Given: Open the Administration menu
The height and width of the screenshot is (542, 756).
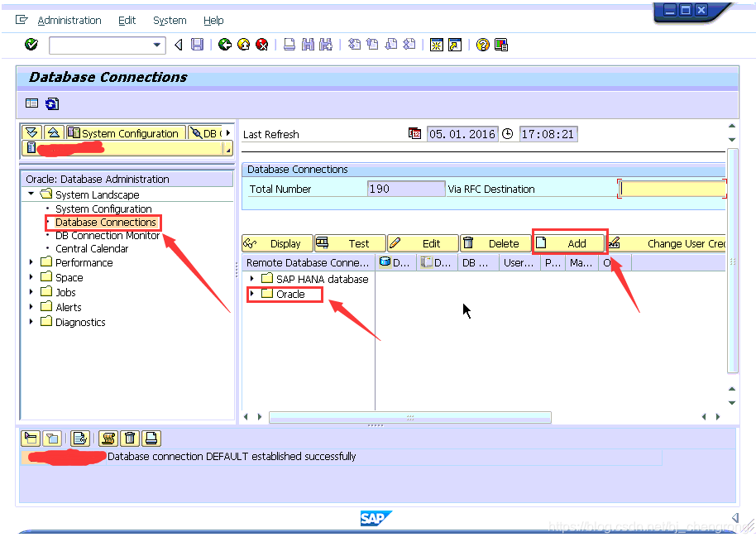Looking at the screenshot, I should tap(69, 20).
